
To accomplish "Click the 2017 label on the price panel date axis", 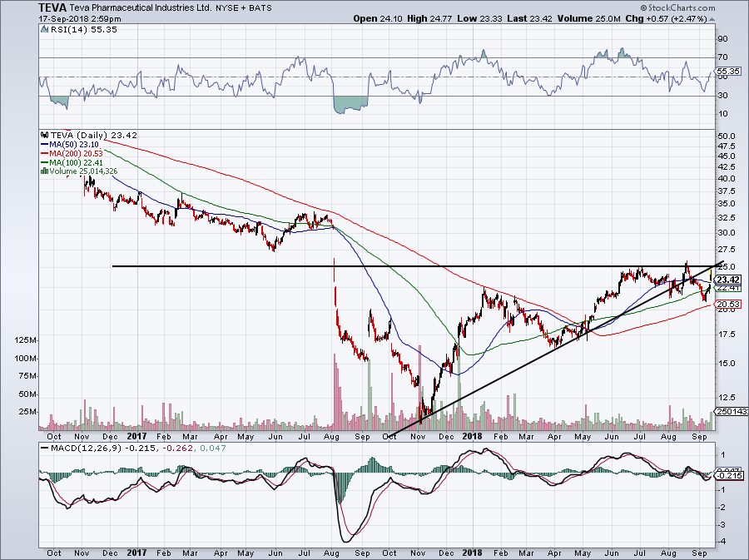I will pyautogui.click(x=137, y=436).
